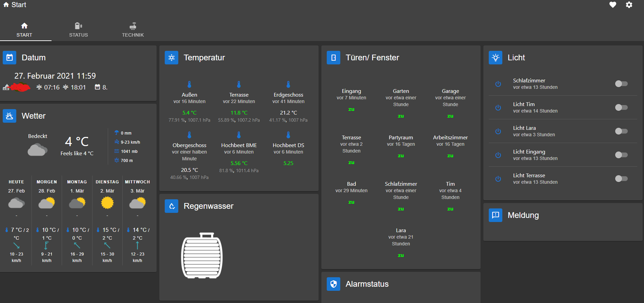Click the Hochbeet DS thermometer icon
The width and height of the screenshot is (644, 303).
(x=288, y=135)
